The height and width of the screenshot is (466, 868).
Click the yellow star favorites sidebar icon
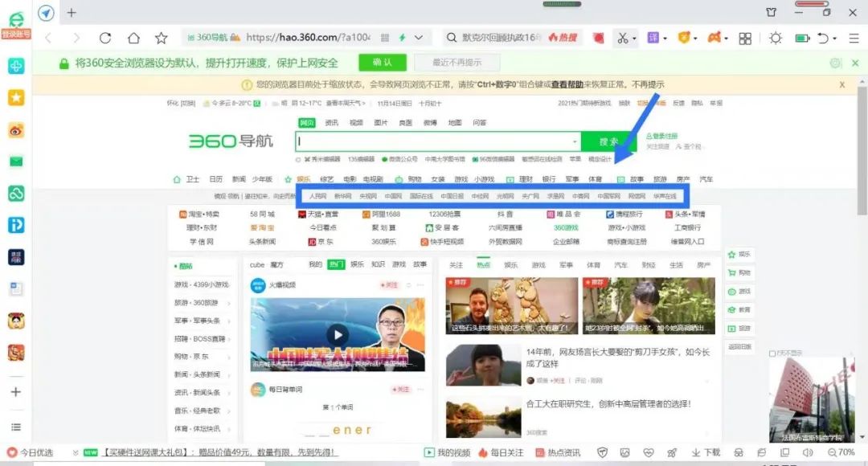point(16,98)
